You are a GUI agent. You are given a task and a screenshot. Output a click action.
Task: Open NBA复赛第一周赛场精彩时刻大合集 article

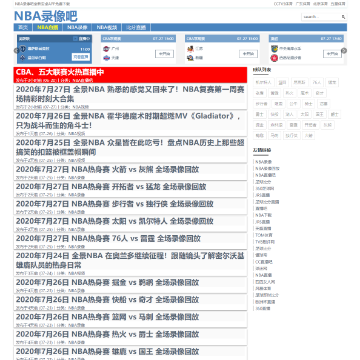[x=130, y=94]
